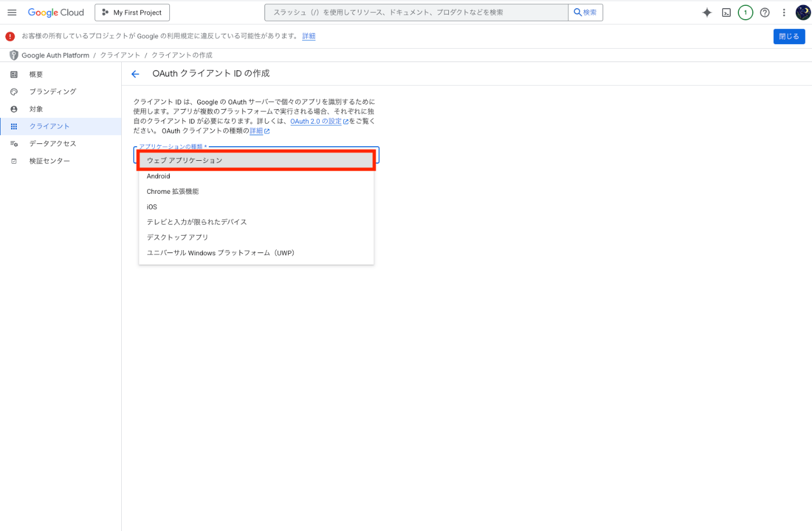This screenshot has width=812, height=531.
Task: Open the three-dot settings menu
Action: [784, 12]
